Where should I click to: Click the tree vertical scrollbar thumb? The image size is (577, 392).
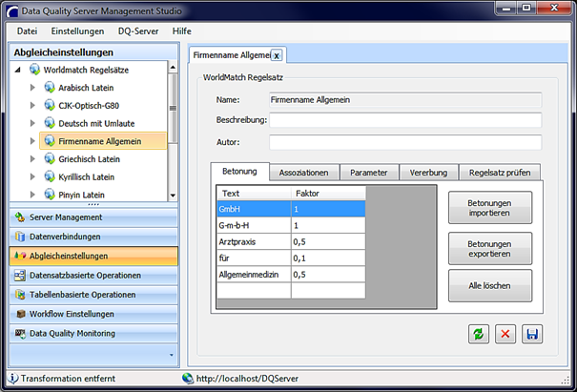click(x=173, y=108)
